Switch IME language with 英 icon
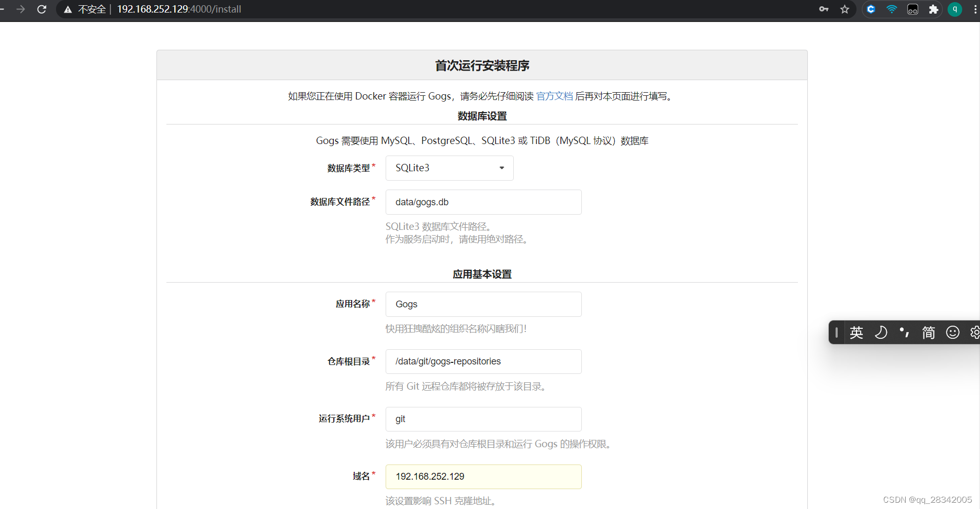The image size is (980, 509). tap(857, 333)
